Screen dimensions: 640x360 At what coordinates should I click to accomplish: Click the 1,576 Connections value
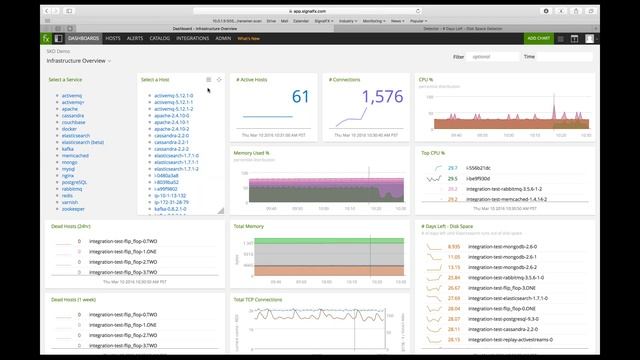[382, 97]
